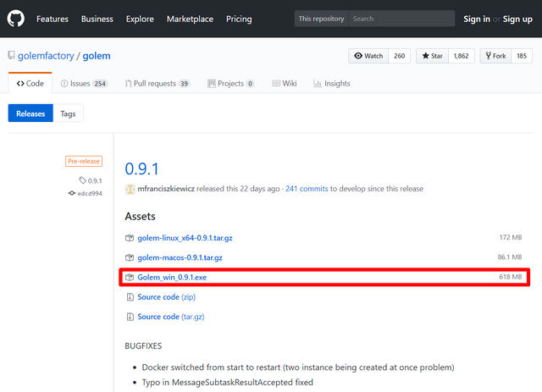The width and height of the screenshot is (542, 392).
Task: Click the Assets heading
Action: point(140,217)
